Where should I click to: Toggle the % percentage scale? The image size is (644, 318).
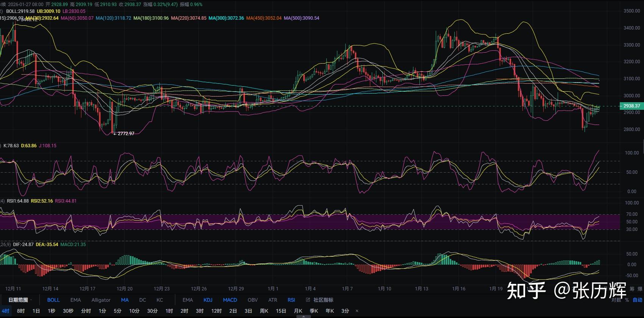[627, 300]
